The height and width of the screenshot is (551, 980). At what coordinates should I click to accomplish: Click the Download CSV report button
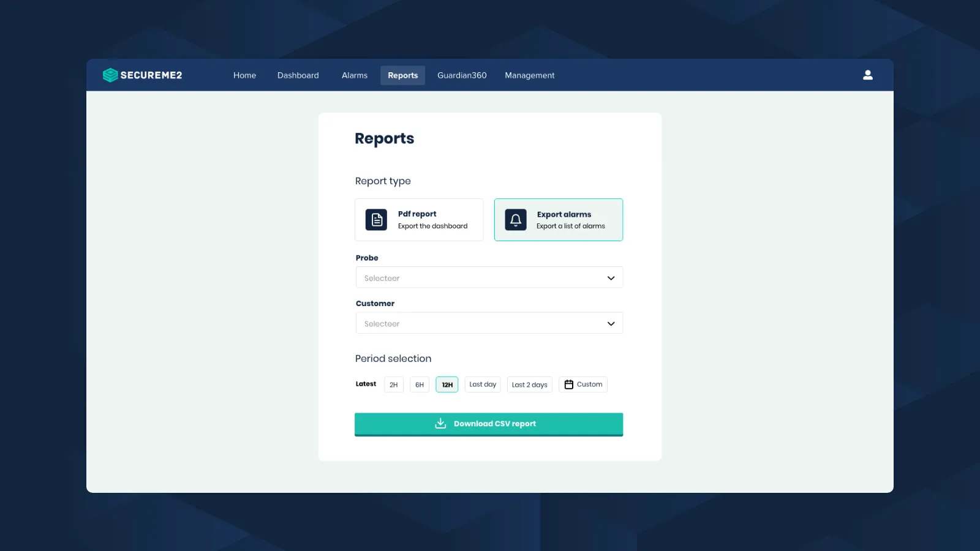tap(489, 424)
